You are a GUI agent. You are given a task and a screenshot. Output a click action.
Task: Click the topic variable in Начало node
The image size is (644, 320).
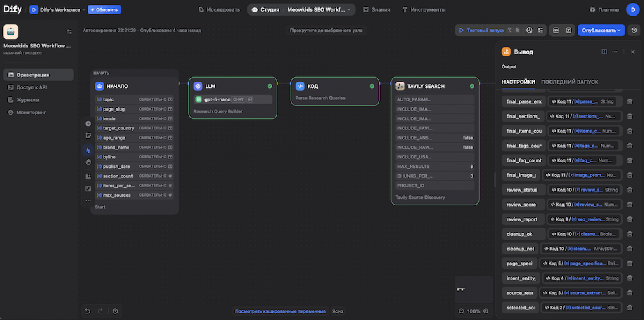pos(135,99)
